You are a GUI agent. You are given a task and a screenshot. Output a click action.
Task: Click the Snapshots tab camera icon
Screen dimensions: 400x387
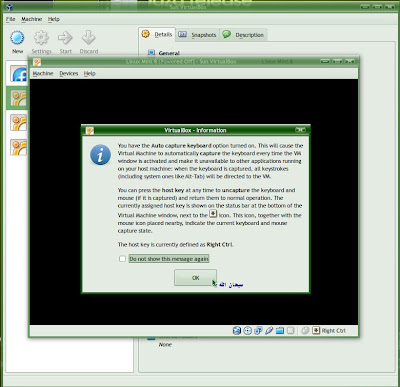[x=182, y=34]
